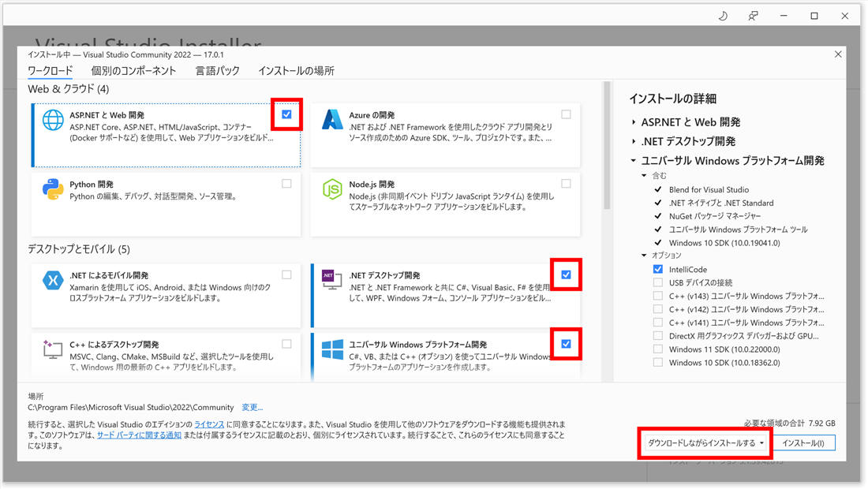Screen dimensions: 868x489
Task: Click the インストール button
Action: (x=803, y=443)
